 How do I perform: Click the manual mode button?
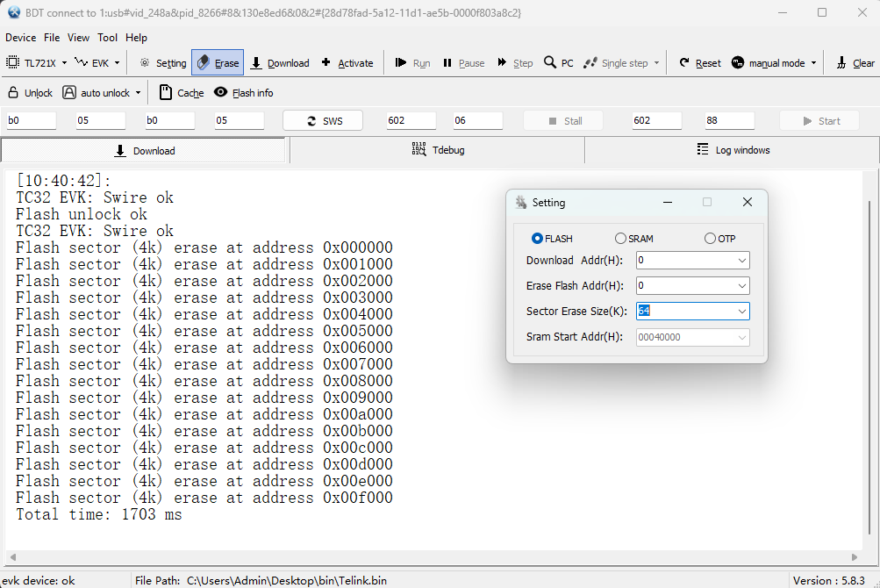click(769, 63)
